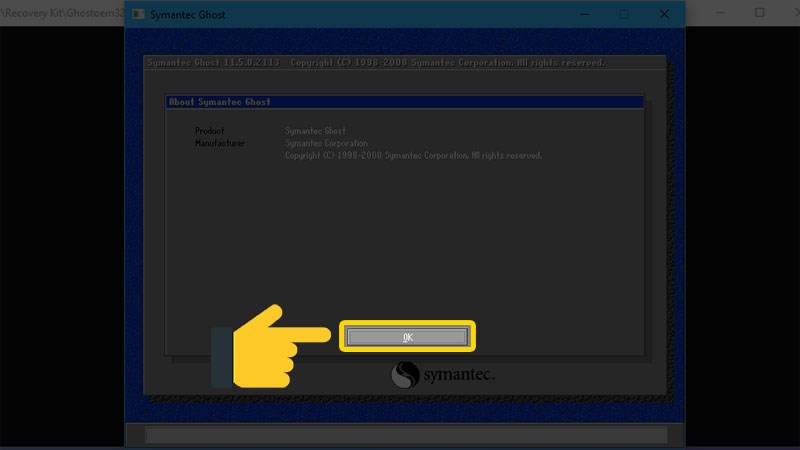Click the OK button in About dialog
The image size is (800, 450).
click(407, 337)
